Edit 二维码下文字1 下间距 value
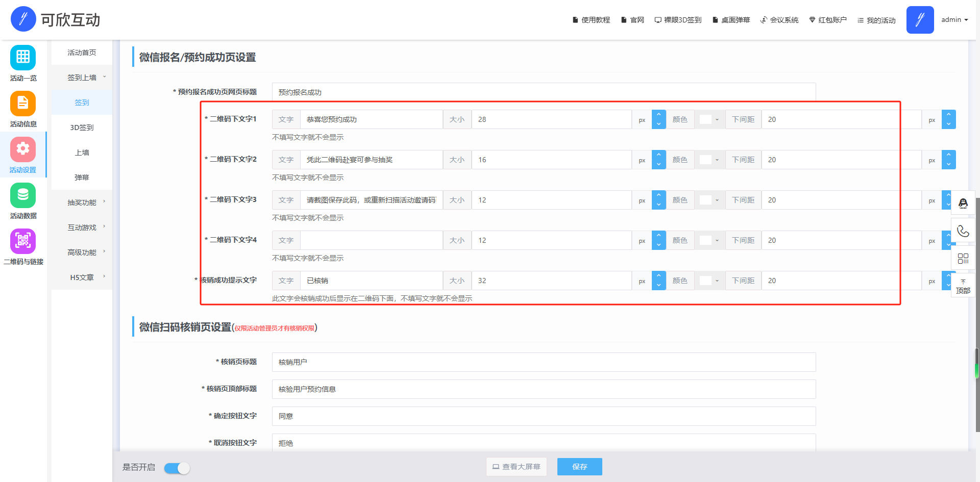The width and height of the screenshot is (980, 482). pyautogui.click(x=842, y=119)
